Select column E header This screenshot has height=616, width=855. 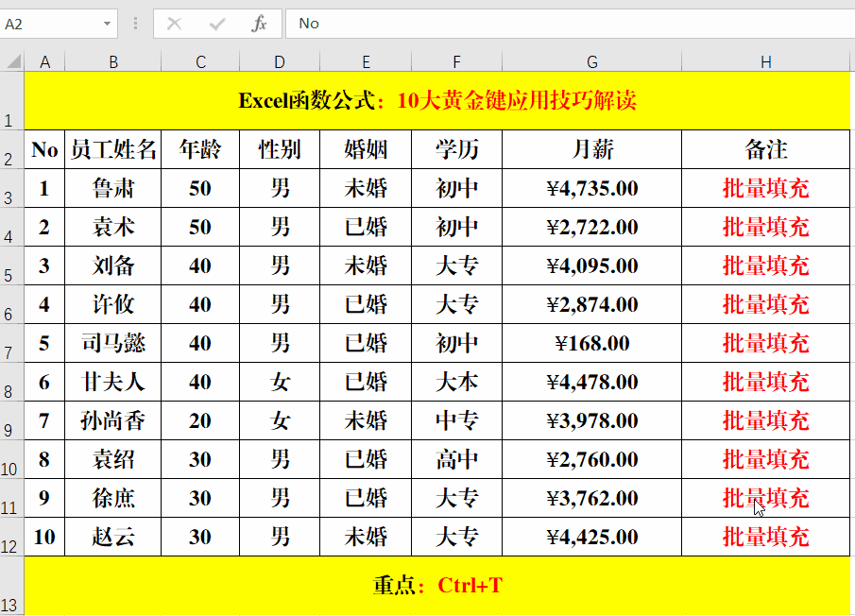(366, 61)
